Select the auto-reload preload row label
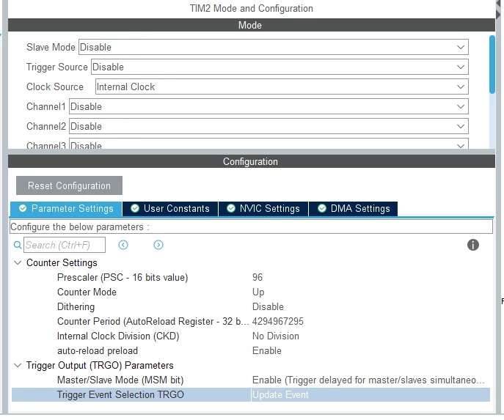 (x=98, y=351)
